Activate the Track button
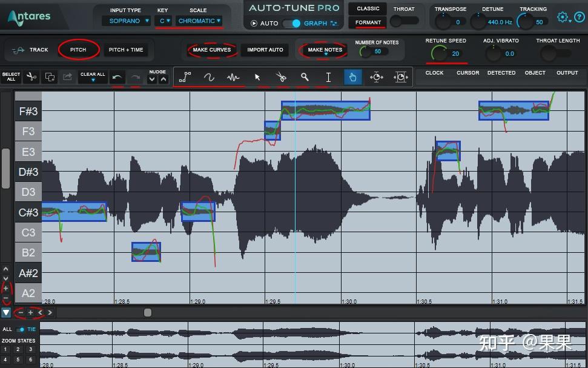Viewport: 588px width, 368px height. tap(30, 50)
